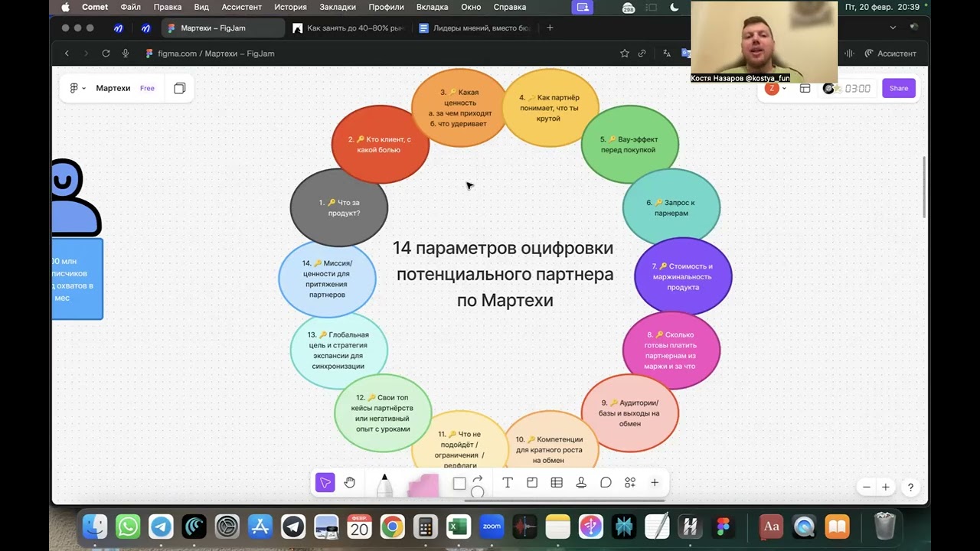Click the plus more tools button
The width and height of the screenshot is (980, 551).
(x=655, y=483)
